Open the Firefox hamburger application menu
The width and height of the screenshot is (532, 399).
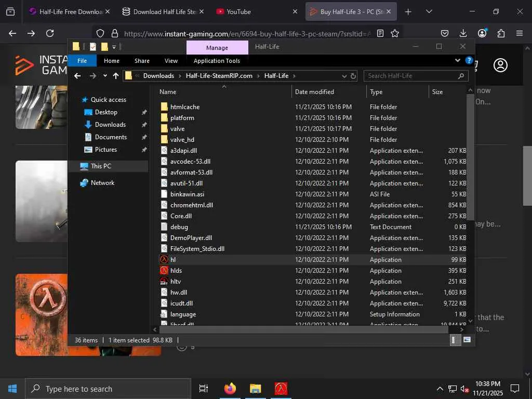tap(520, 33)
